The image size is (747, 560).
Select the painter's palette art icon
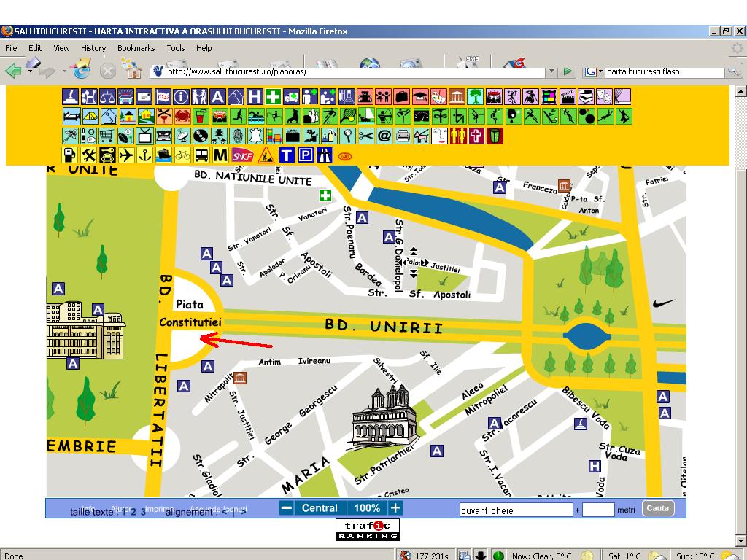point(438,97)
